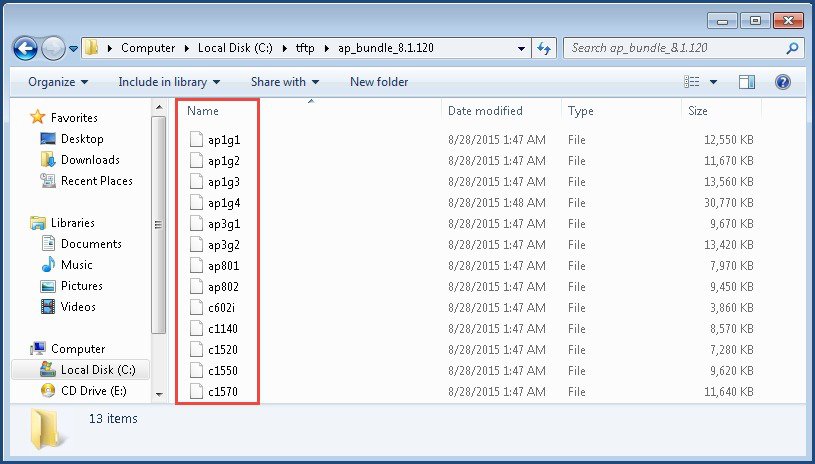This screenshot has width=815, height=464.
Task: Click the navigation pane scroll up arrow
Action: click(x=159, y=108)
